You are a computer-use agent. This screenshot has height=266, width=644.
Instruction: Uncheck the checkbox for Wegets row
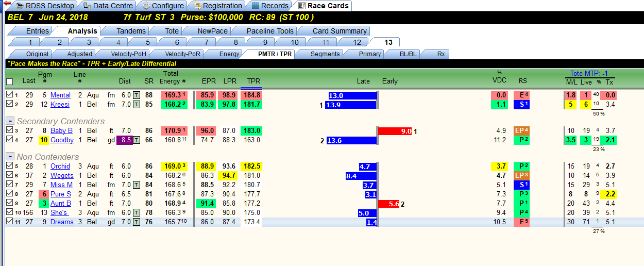pos(9,175)
